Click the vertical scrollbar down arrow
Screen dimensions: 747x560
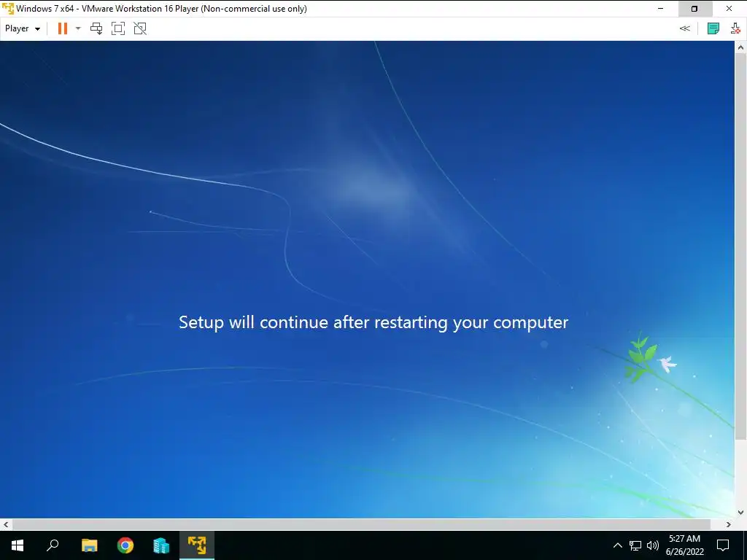click(741, 513)
